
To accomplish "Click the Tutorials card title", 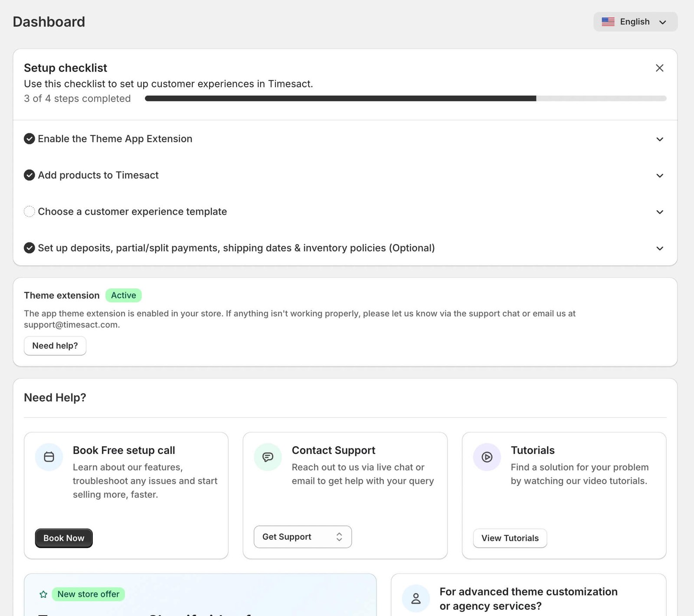I will pos(533,450).
